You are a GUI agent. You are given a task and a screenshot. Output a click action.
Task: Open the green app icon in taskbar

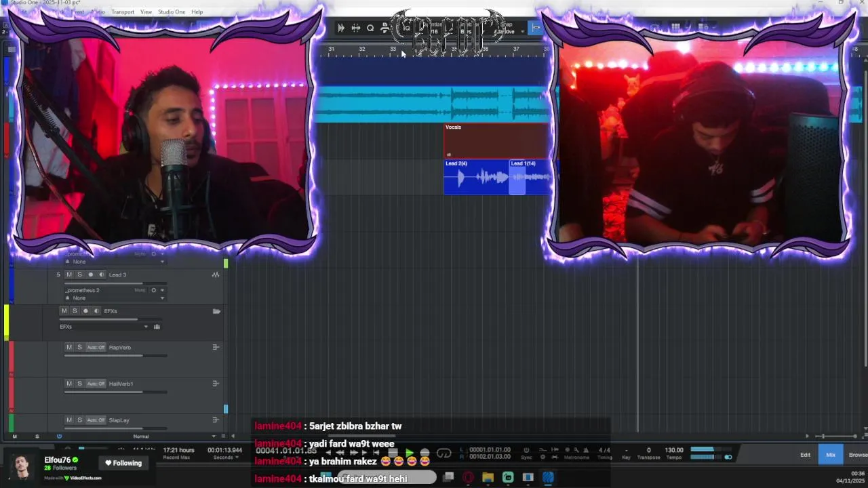click(508, 478)
